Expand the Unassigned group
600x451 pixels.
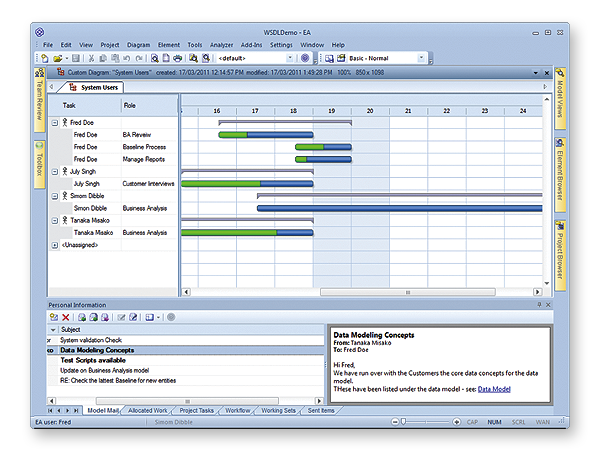point(54,245)
